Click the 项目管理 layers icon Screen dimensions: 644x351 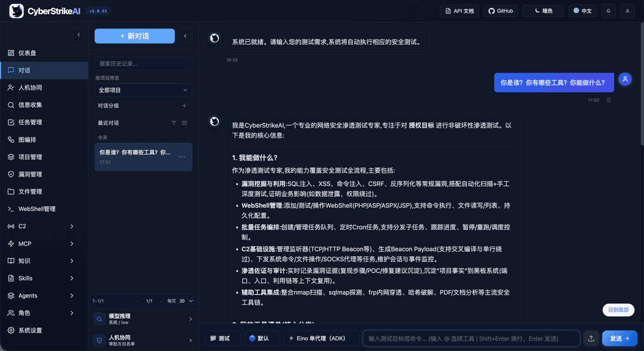click(11, 157)
